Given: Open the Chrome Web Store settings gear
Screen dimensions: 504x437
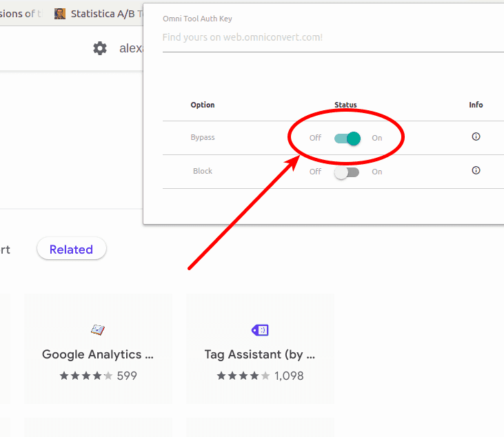Looking at the screenshot, I should click(100, 48).
